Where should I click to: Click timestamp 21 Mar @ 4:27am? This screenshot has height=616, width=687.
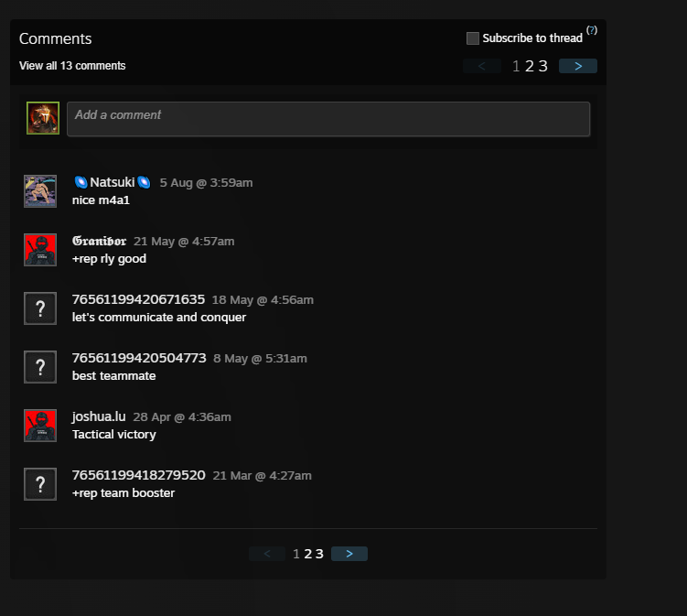[x=262, y=476]
